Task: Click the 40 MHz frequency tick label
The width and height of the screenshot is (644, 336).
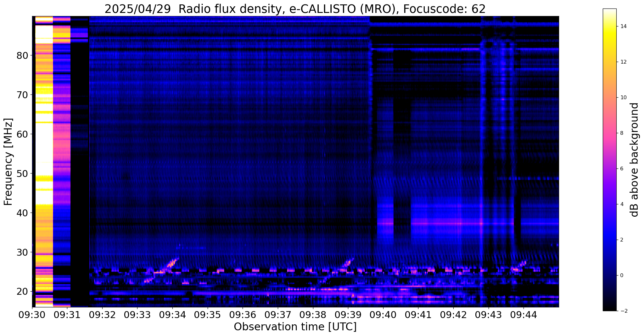Action: 22,213
